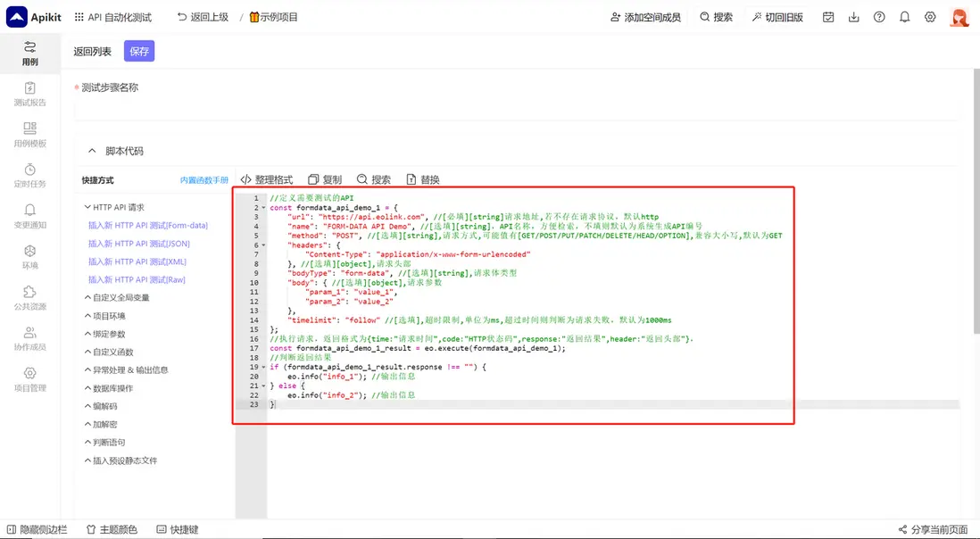
Task: Open the calendar check icon in header
Action: click(x=828, y=17)
